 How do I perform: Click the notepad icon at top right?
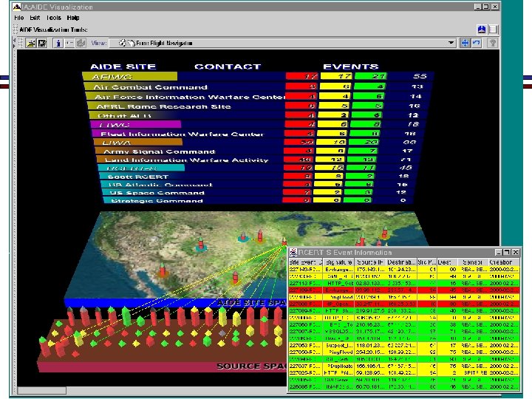494,30
